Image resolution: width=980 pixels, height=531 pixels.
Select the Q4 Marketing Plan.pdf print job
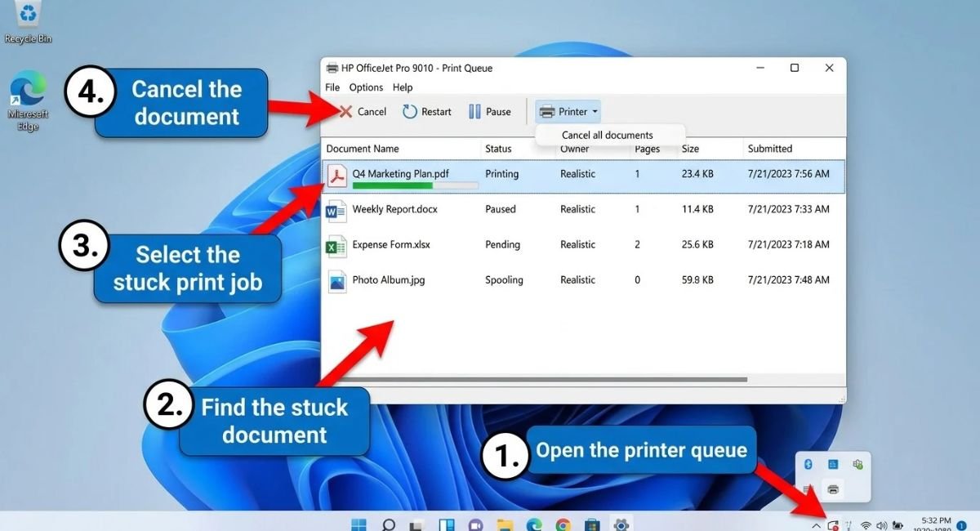[583, 176]
